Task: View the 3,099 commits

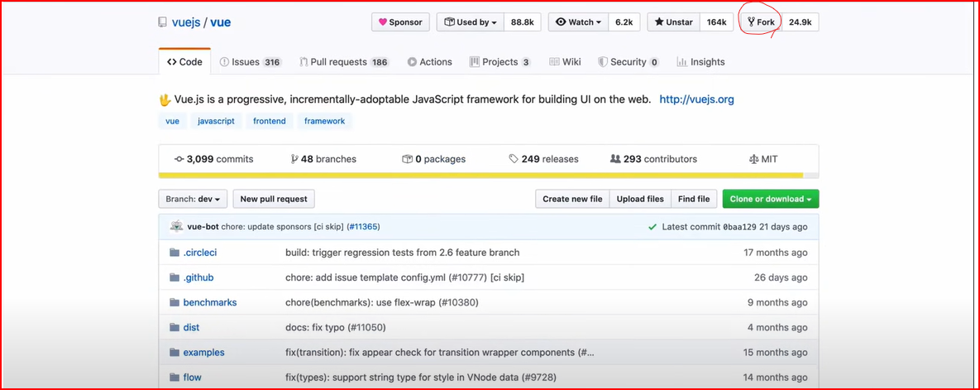Action: tap(213, 159)
